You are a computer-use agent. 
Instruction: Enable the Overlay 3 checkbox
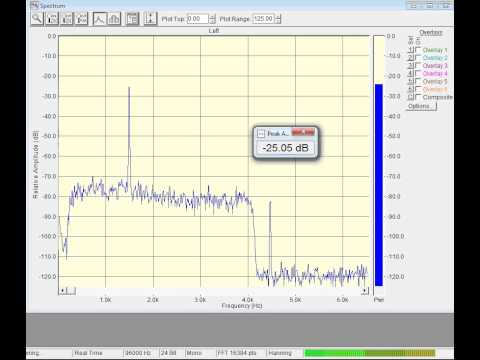coord(418,65)
